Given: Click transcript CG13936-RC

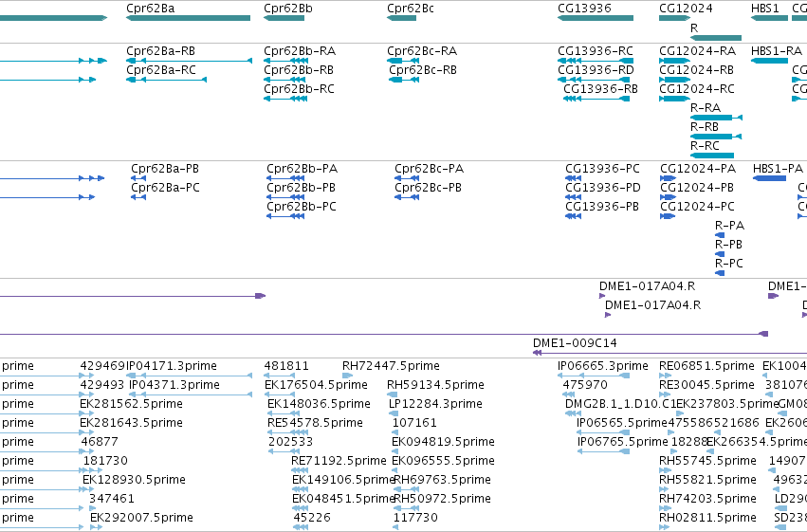Looking at the screenshot, I should [596, 51].
